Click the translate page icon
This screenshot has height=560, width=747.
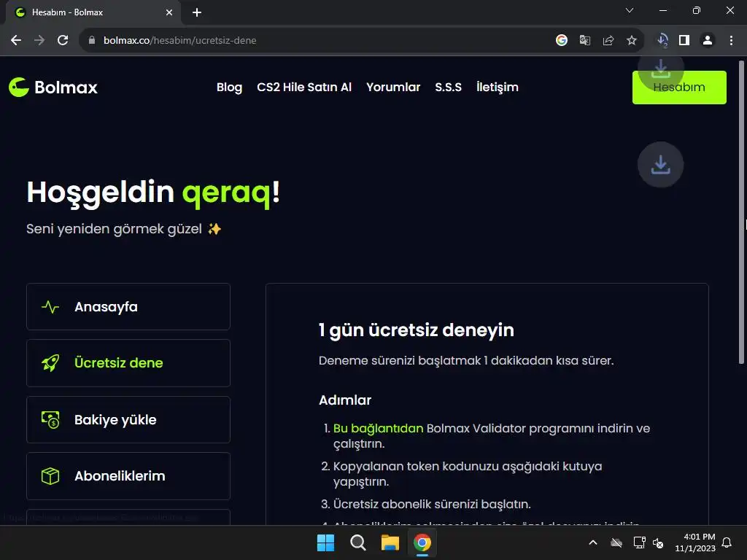pos(585,41)
